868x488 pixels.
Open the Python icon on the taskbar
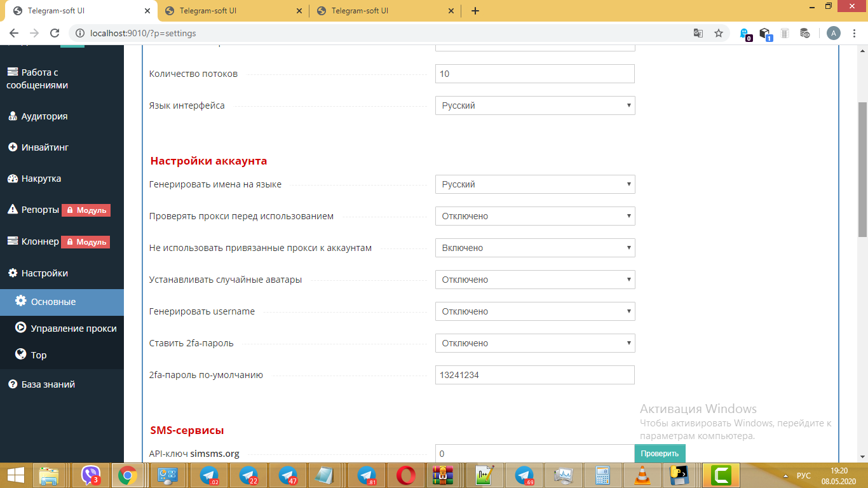pos(678,475)
